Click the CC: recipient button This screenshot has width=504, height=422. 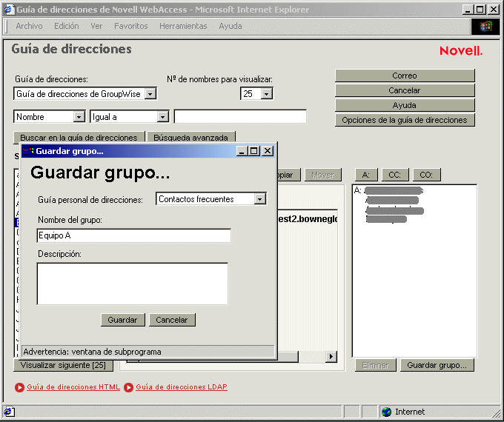click(x=395, y=175)
